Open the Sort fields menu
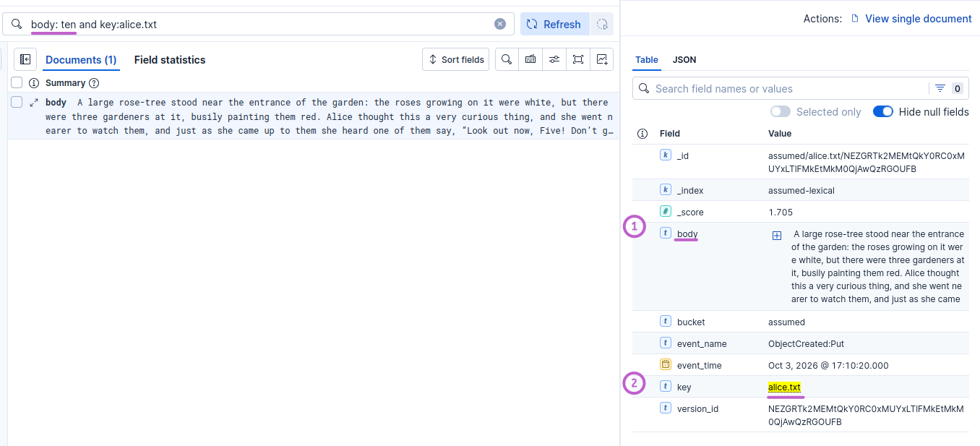Viewport: 980px width, 446px height. 456,59
